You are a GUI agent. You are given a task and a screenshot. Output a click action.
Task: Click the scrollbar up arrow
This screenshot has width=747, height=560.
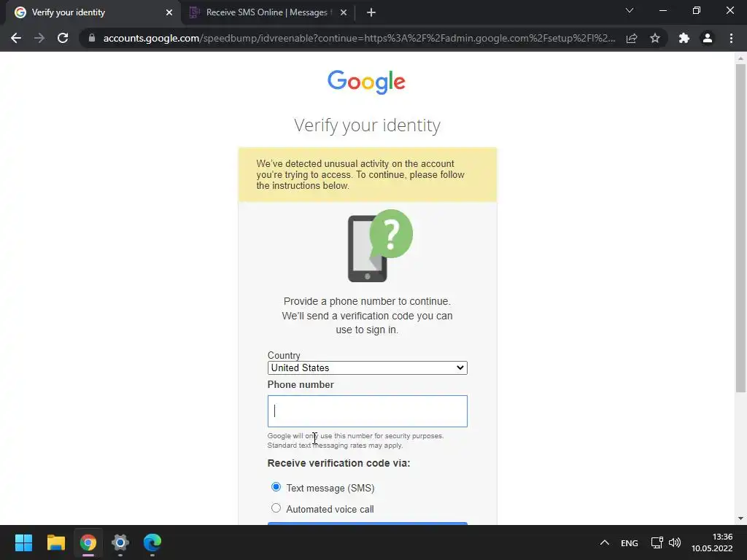(740, 58)
